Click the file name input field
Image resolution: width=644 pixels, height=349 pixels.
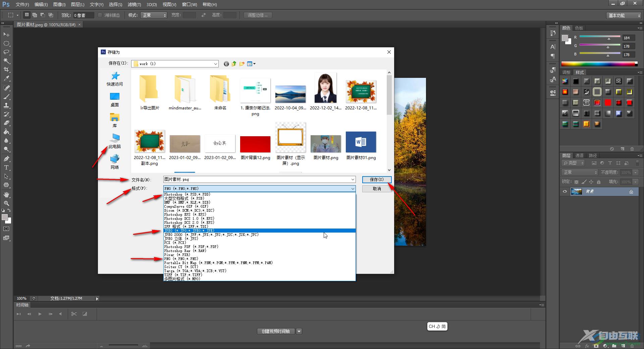tap(257, 180)
